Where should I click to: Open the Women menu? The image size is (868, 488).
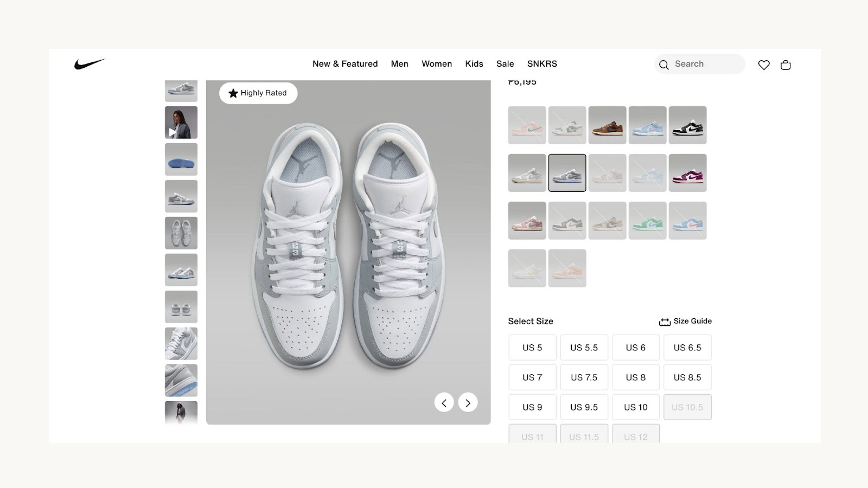click(x=437, y=64)
